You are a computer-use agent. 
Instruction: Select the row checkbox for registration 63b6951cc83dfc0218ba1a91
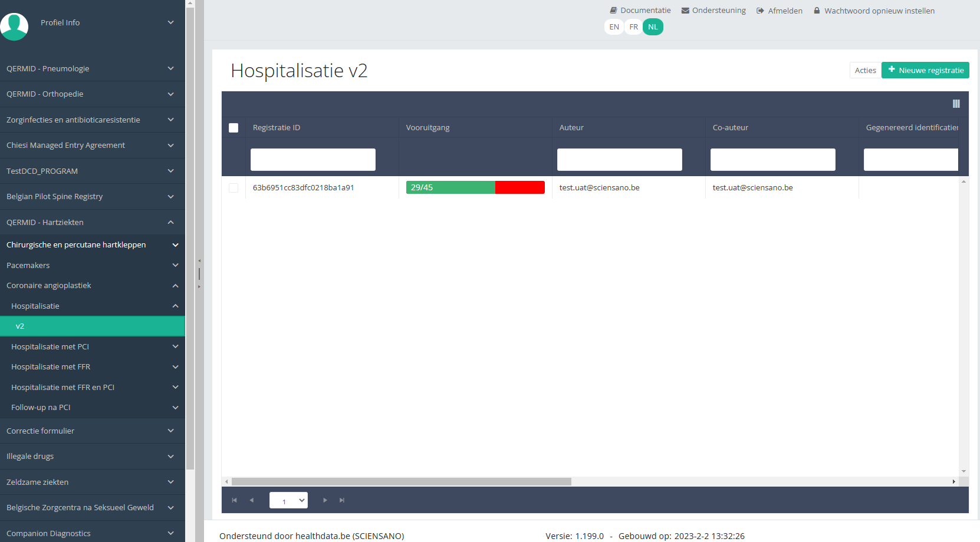tap(234, 188)
